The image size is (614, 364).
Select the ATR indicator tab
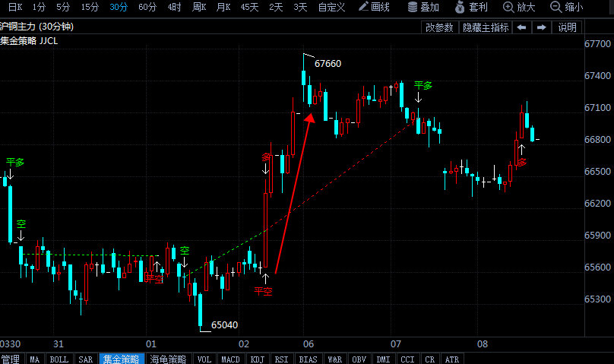(452, 359)
